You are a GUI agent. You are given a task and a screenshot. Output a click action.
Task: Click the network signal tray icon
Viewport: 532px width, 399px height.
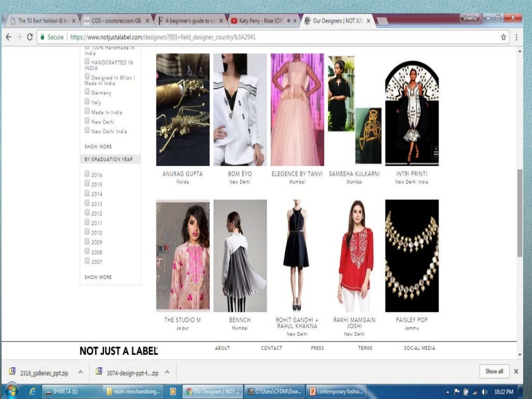[x=475, y=392]
